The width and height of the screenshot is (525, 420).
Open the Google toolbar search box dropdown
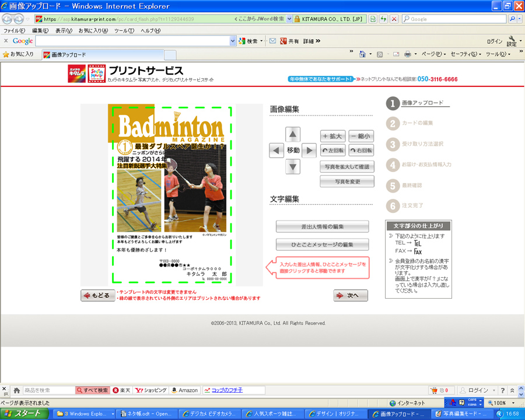pyautogui.click(x=233, y=41)
